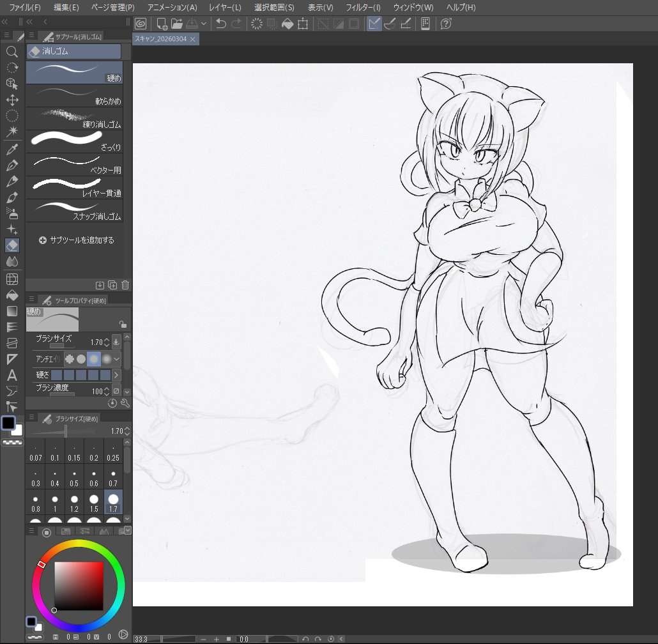The width and height of the screenshot is (658, 644).
Task: Expand the anti-aliasing options dropdown
Action: pos(117,359)
